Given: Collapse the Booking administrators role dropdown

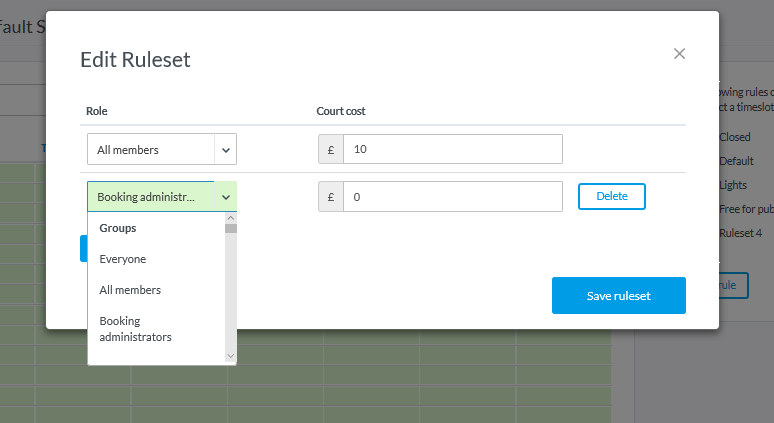Looking at the screenshot, I should point(152,197).
